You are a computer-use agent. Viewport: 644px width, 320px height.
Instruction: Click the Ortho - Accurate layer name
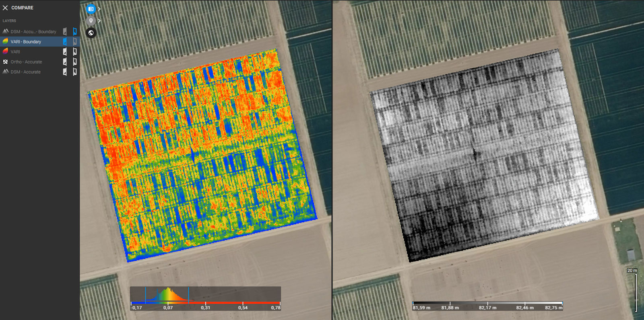coord(26,62)
